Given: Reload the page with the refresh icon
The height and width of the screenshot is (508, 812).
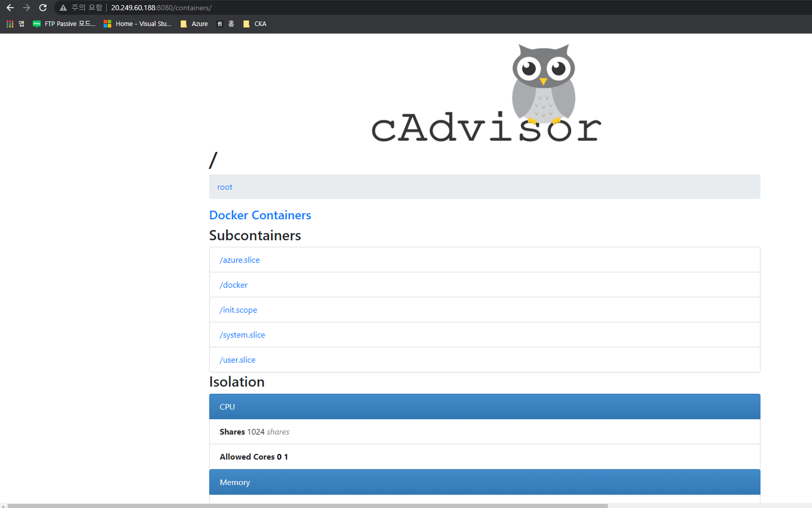Looking at the screenshot, I should click(43, 8).
